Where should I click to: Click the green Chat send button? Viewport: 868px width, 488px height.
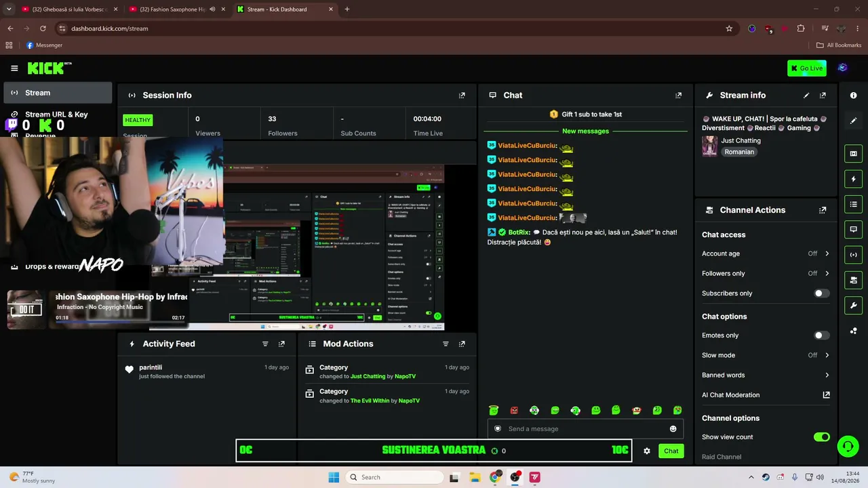click(x=671, y=451)
